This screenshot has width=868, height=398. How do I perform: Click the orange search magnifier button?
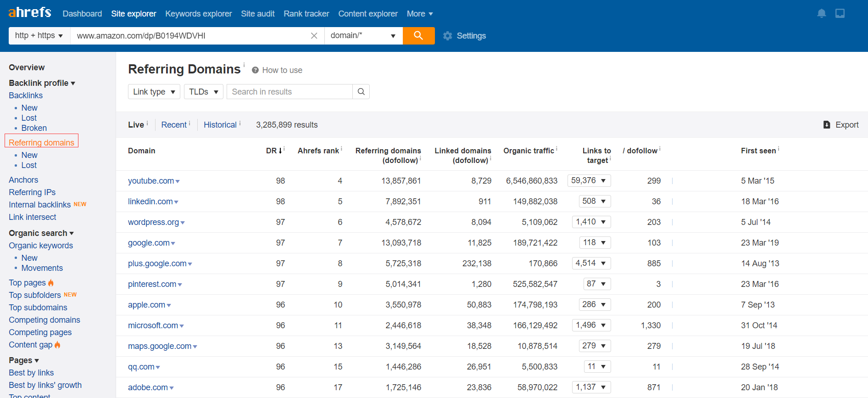(418, 36)
